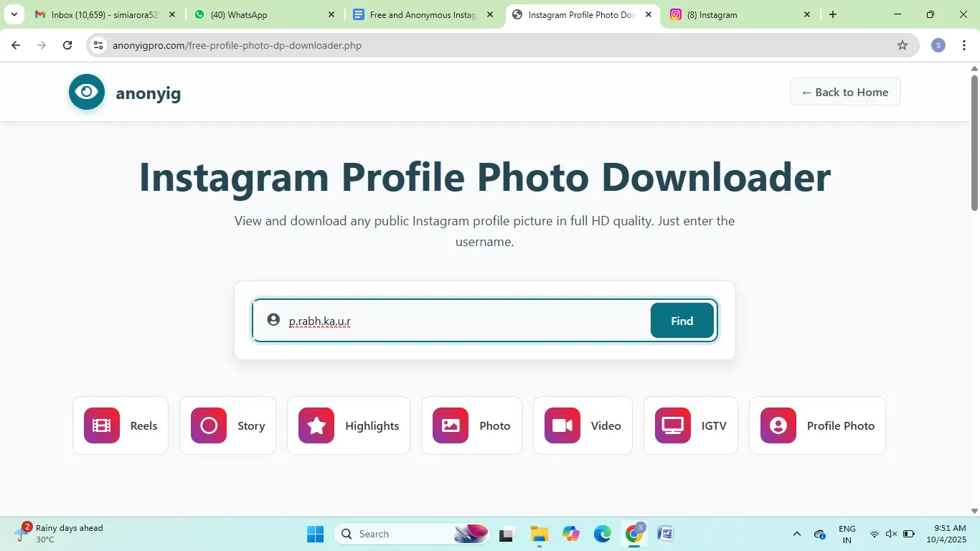Open the Reels downloader link
Image resolution: width=980 pixels, height=551 pixels.
[121, 425]
